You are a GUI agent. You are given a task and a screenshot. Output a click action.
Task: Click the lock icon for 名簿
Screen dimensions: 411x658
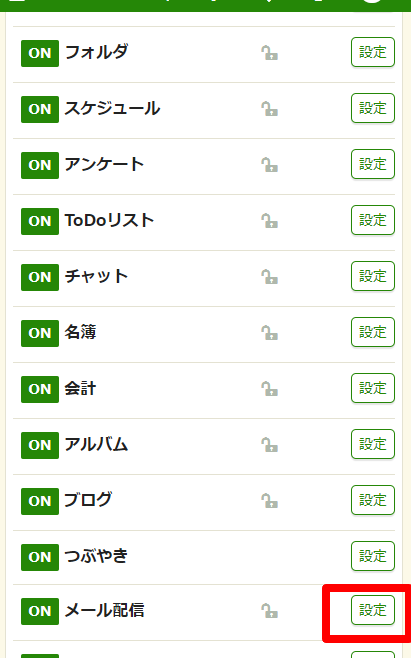[x=270, y=333]
